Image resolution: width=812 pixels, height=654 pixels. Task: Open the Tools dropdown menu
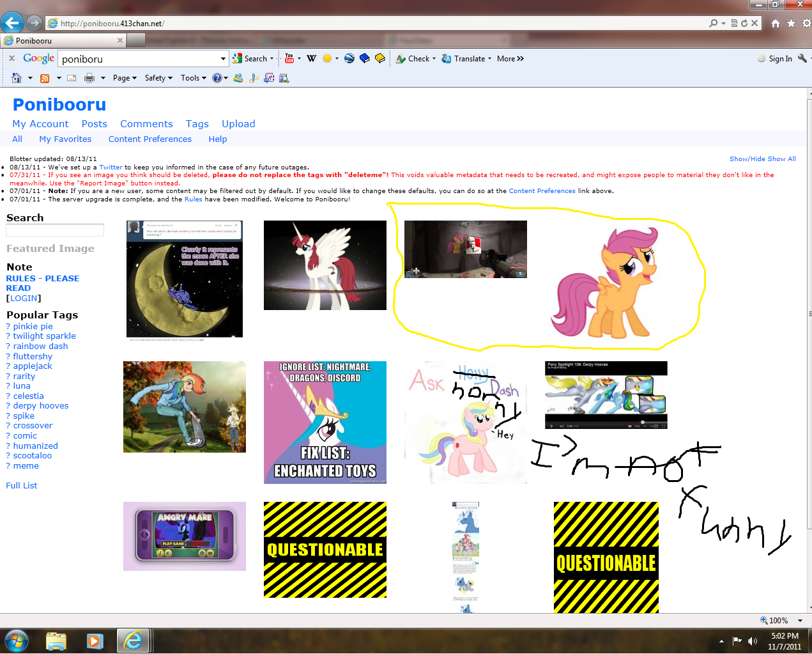click(194, 78)
